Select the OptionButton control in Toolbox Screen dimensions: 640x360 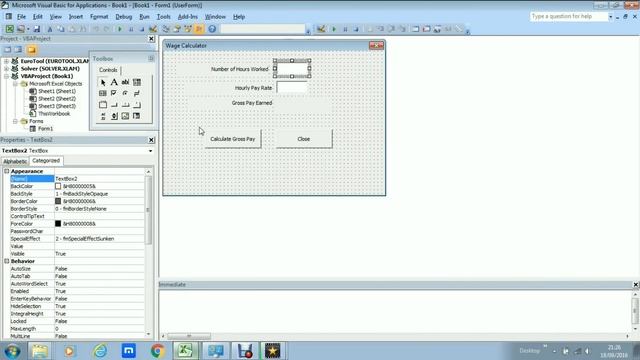[125, 93]
